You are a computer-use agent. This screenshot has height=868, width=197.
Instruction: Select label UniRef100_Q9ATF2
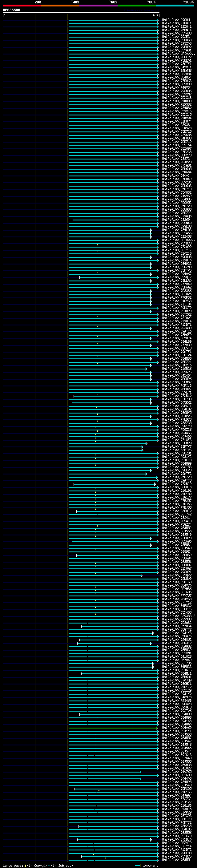[x=176, y=474]
